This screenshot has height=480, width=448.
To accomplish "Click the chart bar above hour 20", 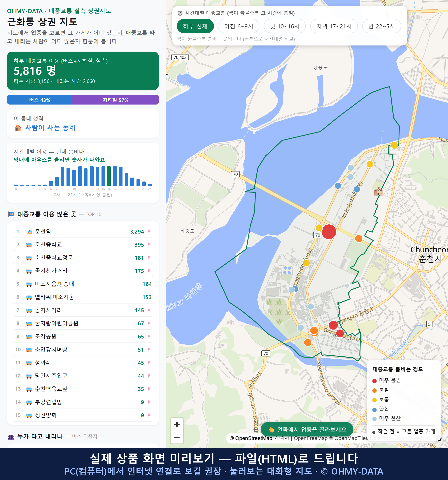I will click(x=132, y=182).
